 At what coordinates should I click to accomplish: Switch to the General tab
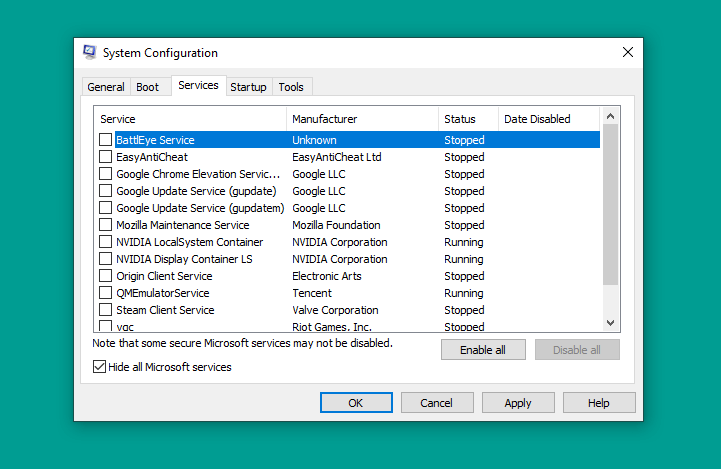(x=106, y=87)
